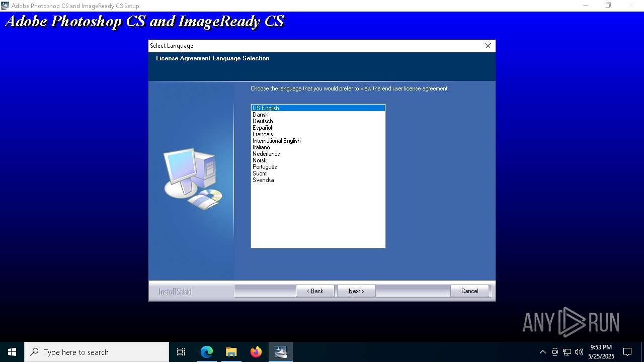Restore down the Adobe Setup window

pos(608,6)
